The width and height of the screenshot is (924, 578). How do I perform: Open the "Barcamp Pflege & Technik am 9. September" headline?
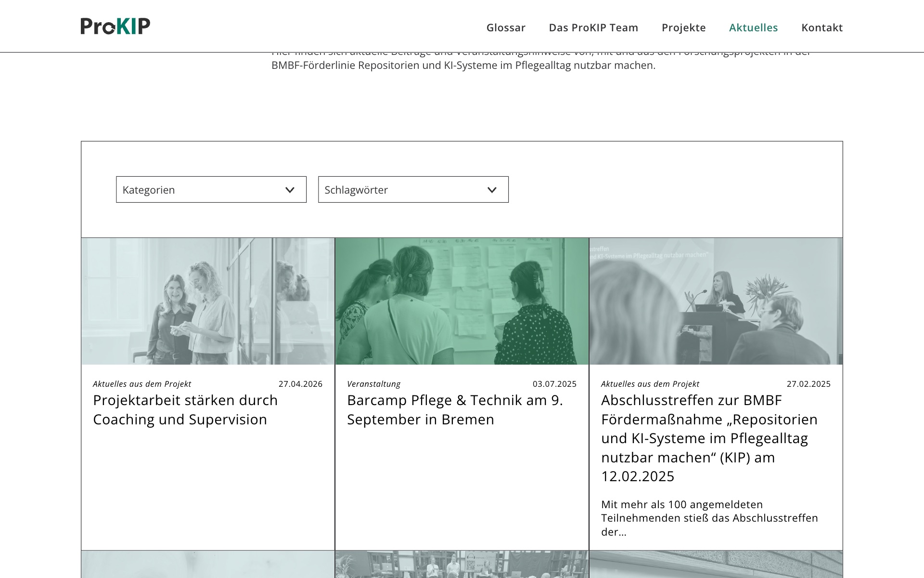(x=455, y=410)
